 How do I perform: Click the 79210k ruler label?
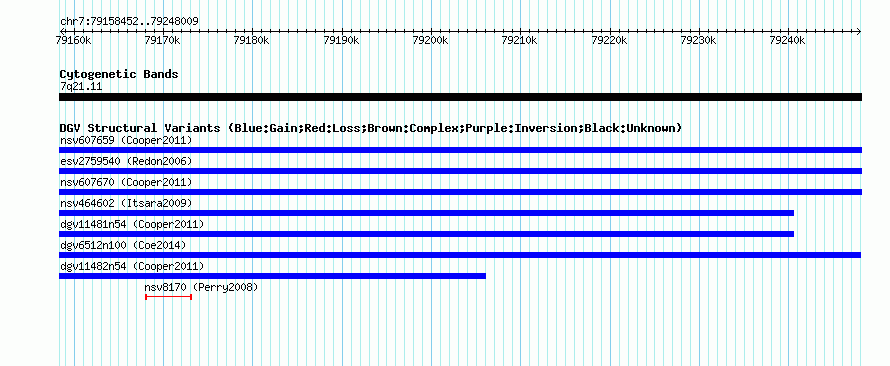(520, 40)
